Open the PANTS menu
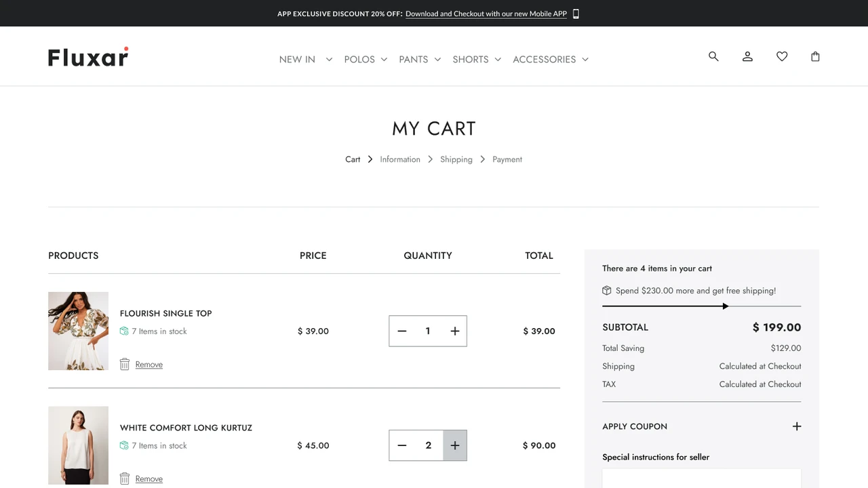 [414, 59]
